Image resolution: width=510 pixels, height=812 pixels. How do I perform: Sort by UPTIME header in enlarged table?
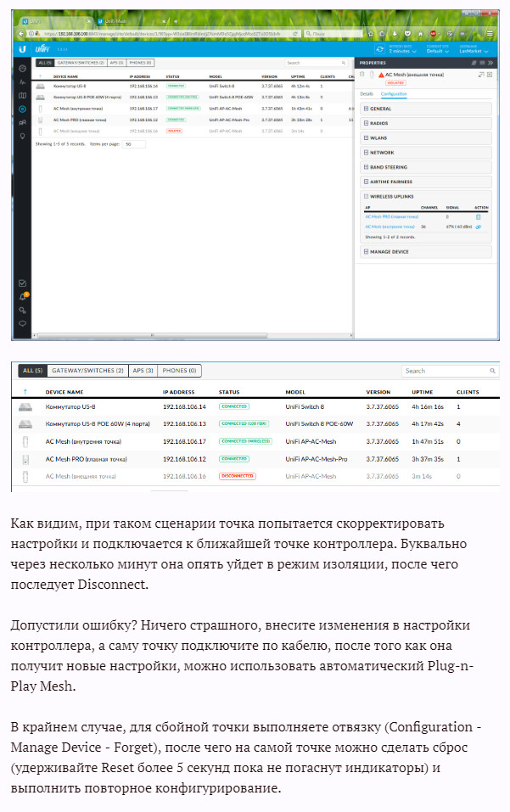point(423,392)
